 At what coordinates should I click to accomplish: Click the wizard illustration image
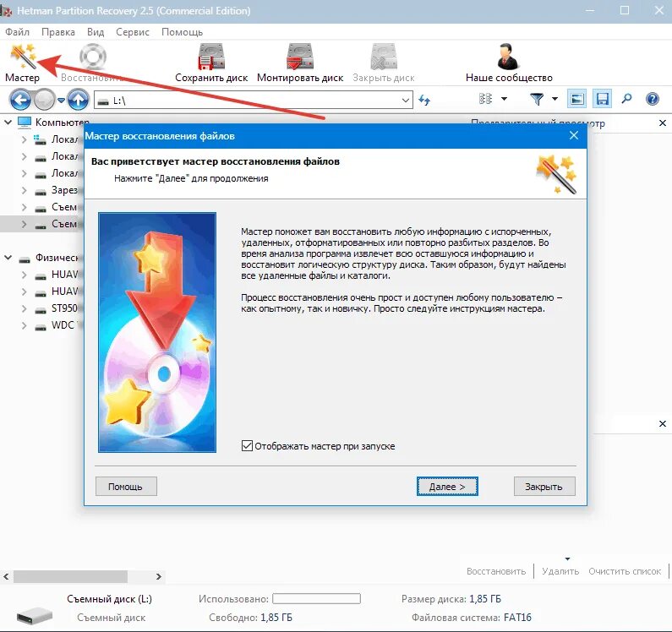(x=157, y=333)
